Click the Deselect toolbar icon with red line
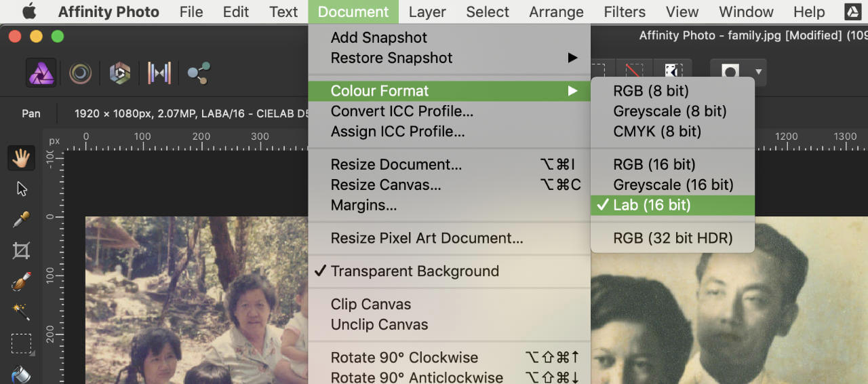868x384 pixels. [x=634, y=71]
